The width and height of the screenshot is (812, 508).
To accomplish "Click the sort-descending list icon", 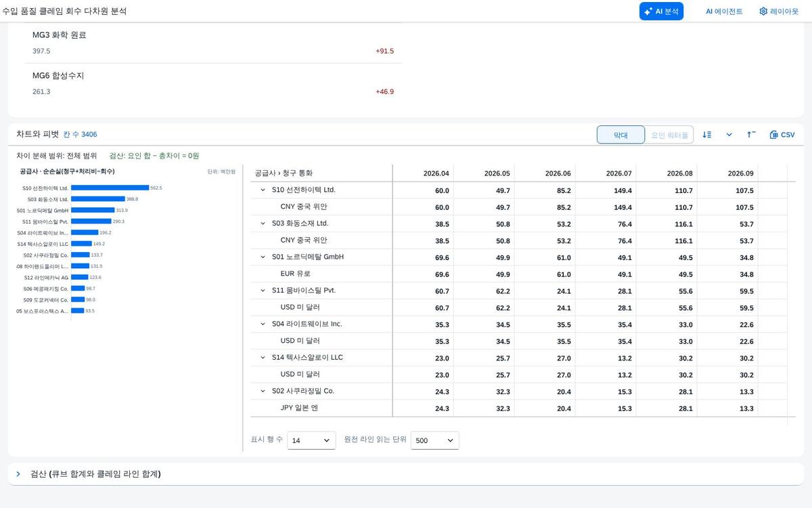I will click(x=707, y=135).
